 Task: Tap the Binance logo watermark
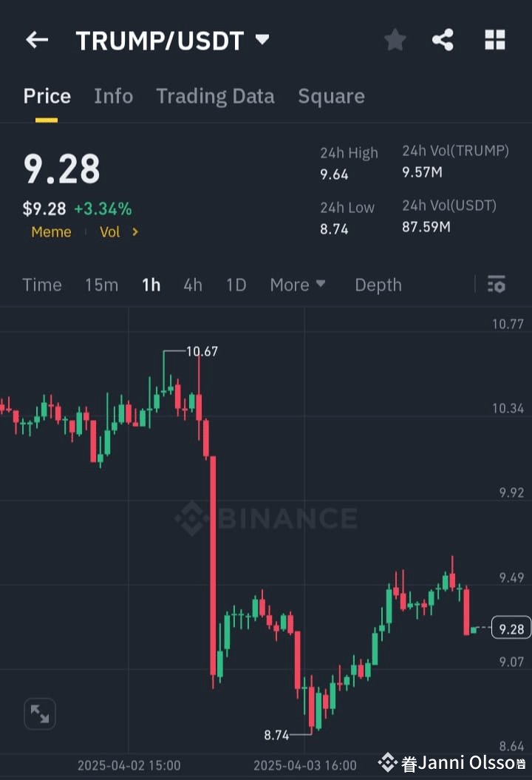click(266, 518)
